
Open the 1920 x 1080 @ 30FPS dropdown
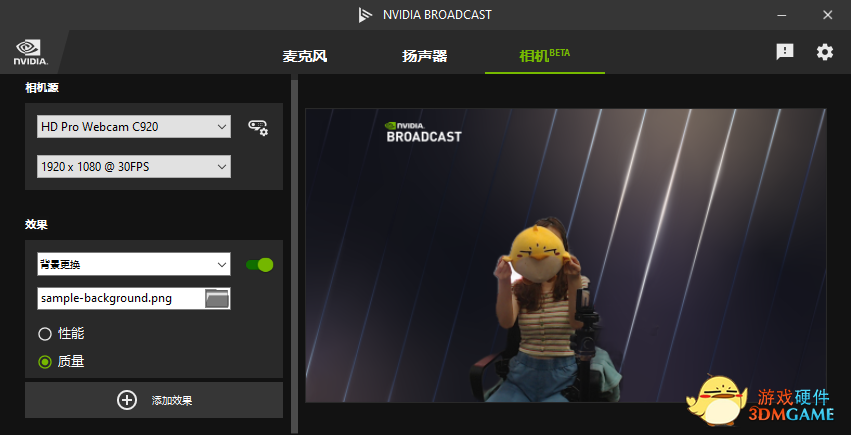(134, 167)
